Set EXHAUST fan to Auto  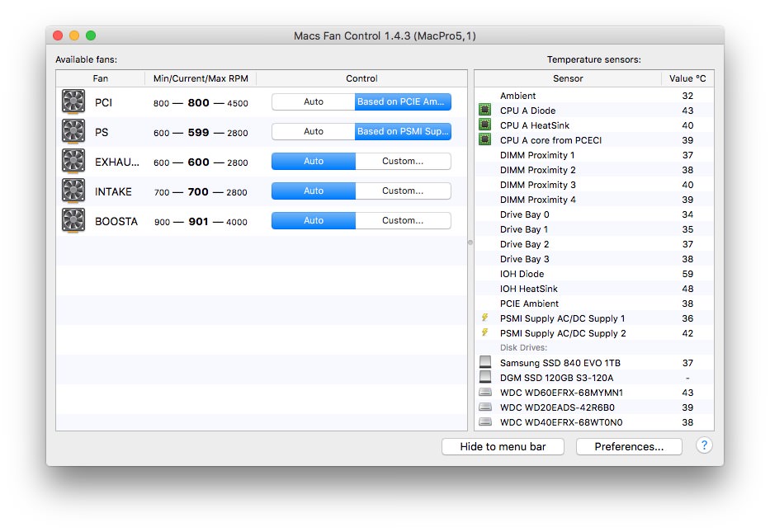tap(314, 161)
